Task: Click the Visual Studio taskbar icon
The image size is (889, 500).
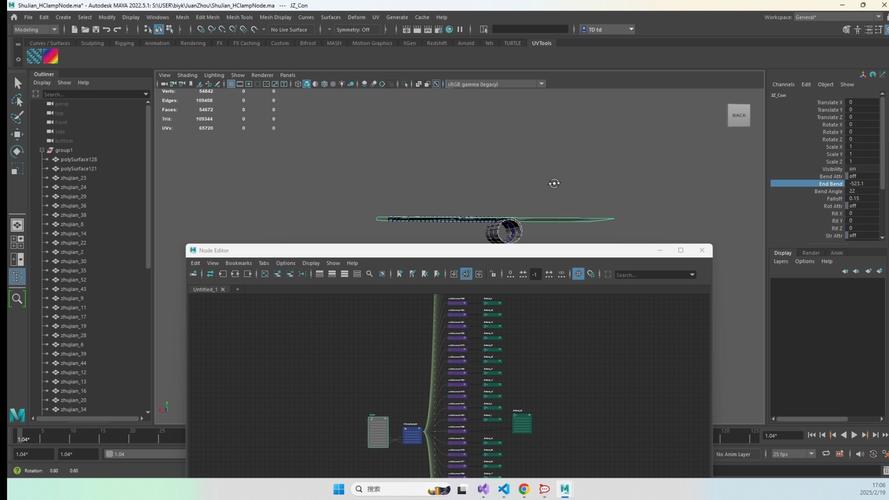Action: coord(483,489)
